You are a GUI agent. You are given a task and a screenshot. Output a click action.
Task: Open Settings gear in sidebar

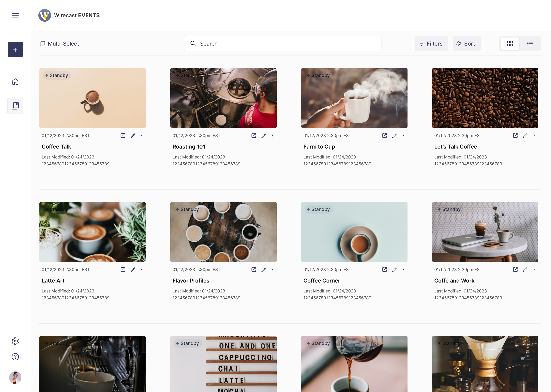click(15, 341)
